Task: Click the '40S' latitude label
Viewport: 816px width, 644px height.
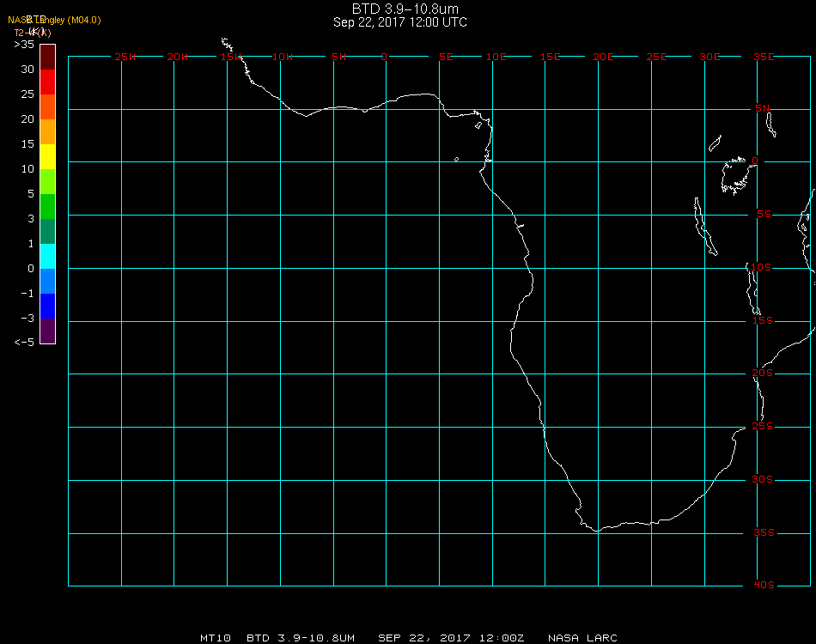Action: pos(764,586)
